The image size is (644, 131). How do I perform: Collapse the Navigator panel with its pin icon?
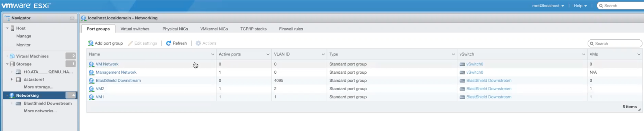coord(72,18)
